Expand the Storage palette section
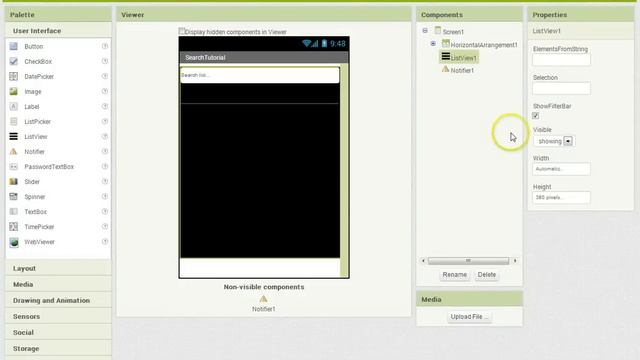 click(x=58, y=349)
